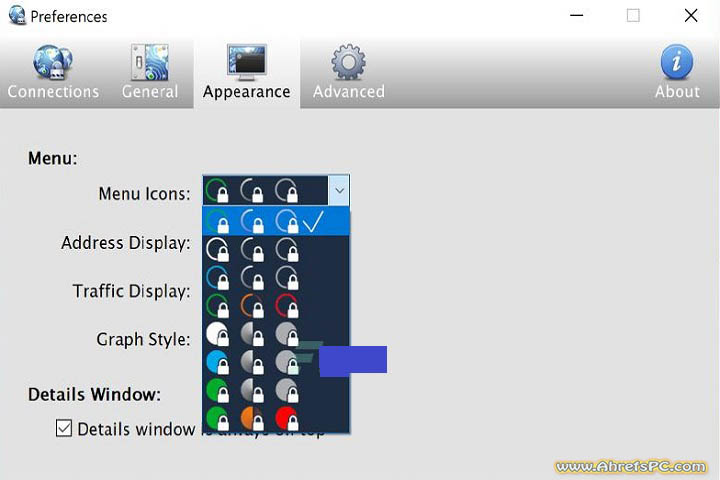Screen dimensions: 720x480
Task: Close the Preferences window
Action: [691, 16]
